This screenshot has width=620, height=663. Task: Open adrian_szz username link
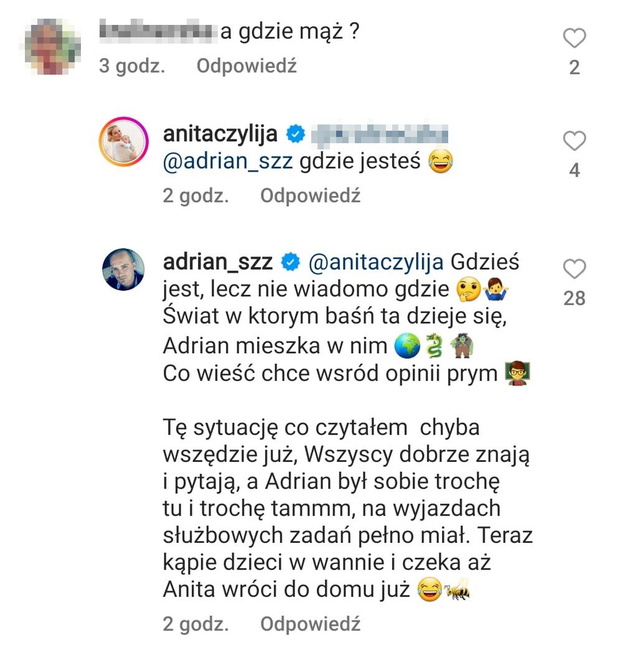pos(217,262)
